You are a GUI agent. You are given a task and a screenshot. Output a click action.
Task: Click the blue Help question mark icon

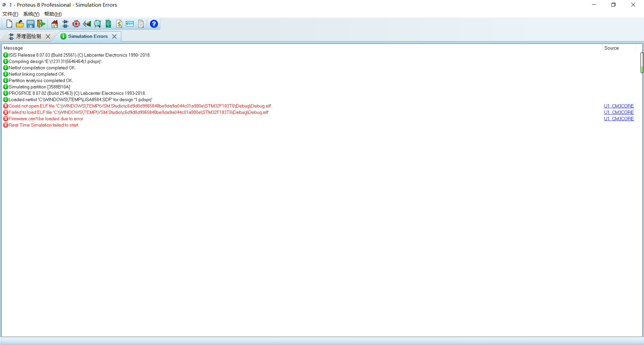point(154,24)
